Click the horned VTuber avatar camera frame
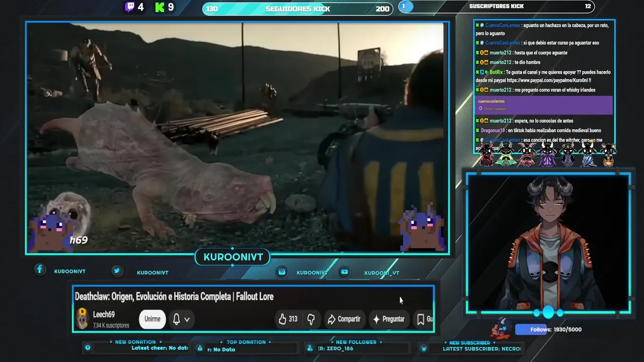This screenshot has width=644, height=362. 548,243
